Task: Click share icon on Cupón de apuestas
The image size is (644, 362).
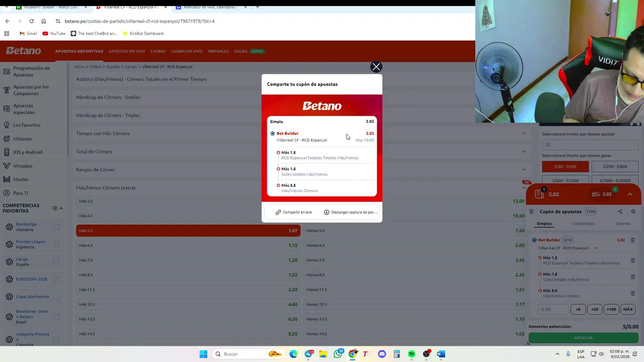Action: (x=620, y=212)
